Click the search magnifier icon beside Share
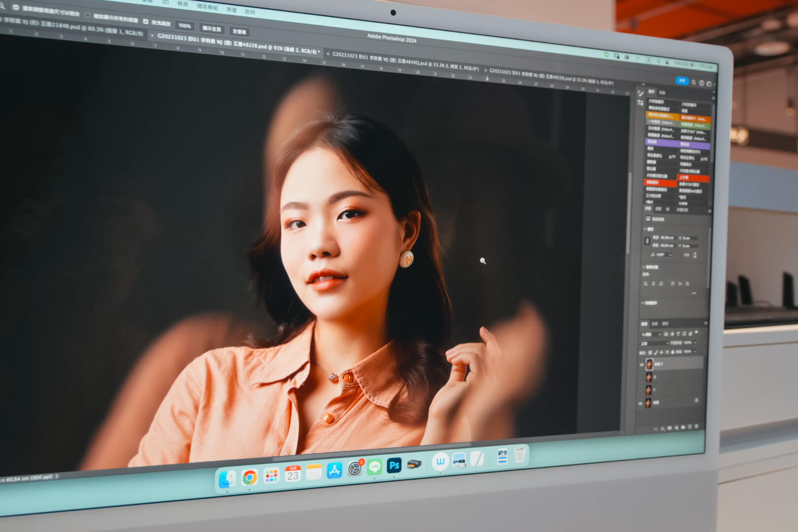Image resolution: width=798 pixels, height=532 pixels. click(694, 82)
